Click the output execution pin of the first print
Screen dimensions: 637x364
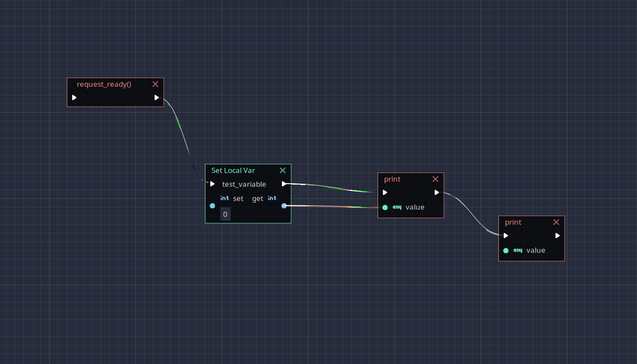[x=437, y=192]
